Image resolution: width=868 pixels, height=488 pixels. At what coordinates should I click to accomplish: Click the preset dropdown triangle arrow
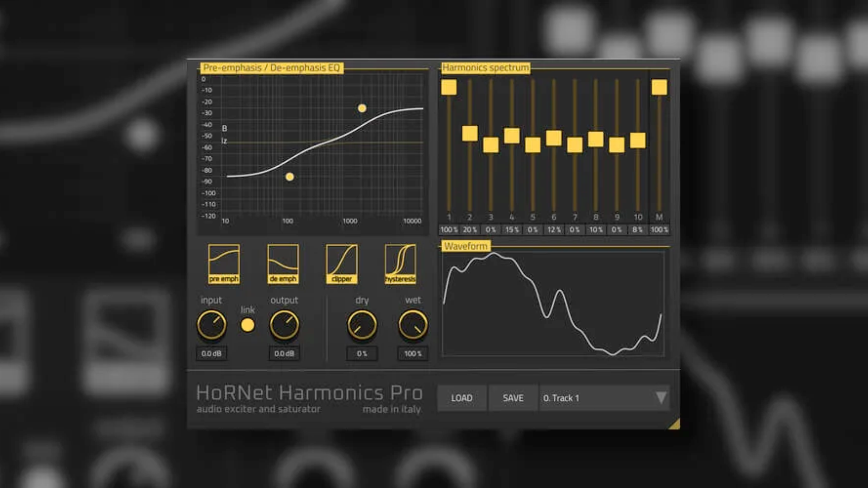[x=660, y=398]
